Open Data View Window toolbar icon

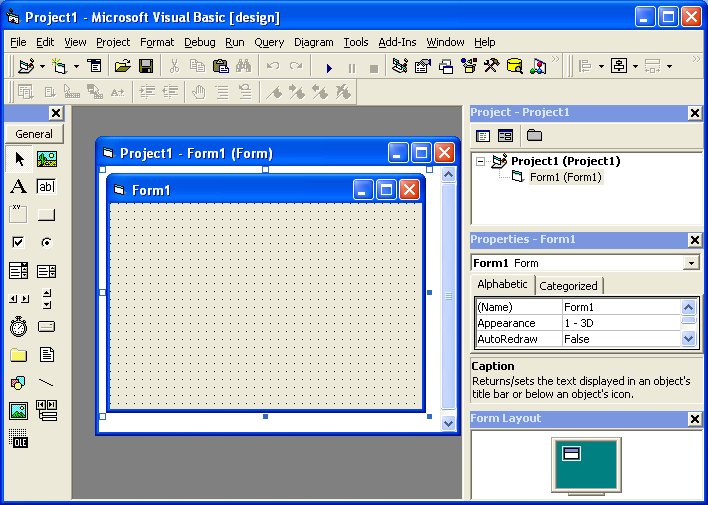515,66
